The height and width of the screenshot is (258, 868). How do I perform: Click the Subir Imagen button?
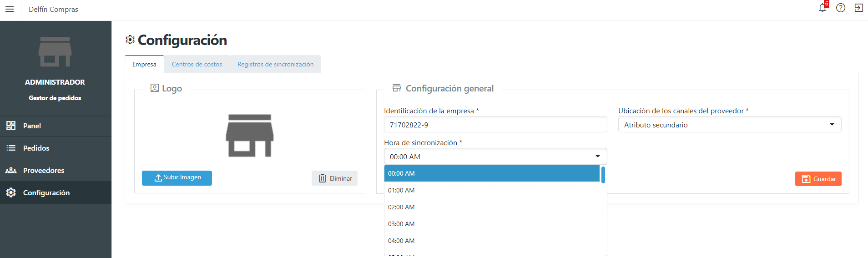pyautogui.click(x=177, y=178)
